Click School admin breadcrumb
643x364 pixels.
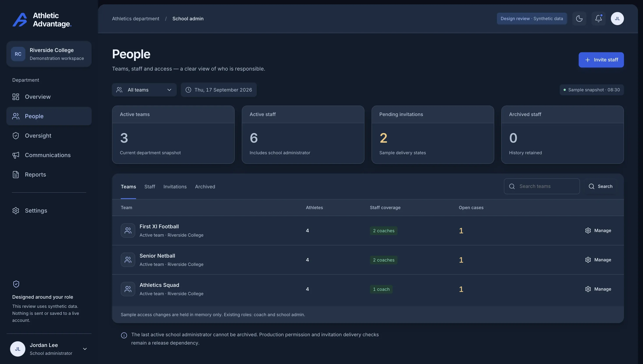tap(188, 19)
